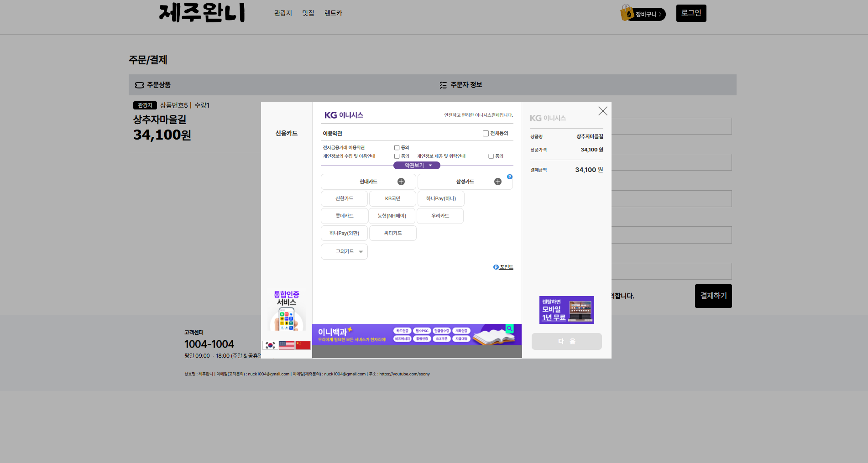Click the 관광지 product badge
Image resolution: width=868 pixels, height=463 pixels.
click(x=145, y=105)
